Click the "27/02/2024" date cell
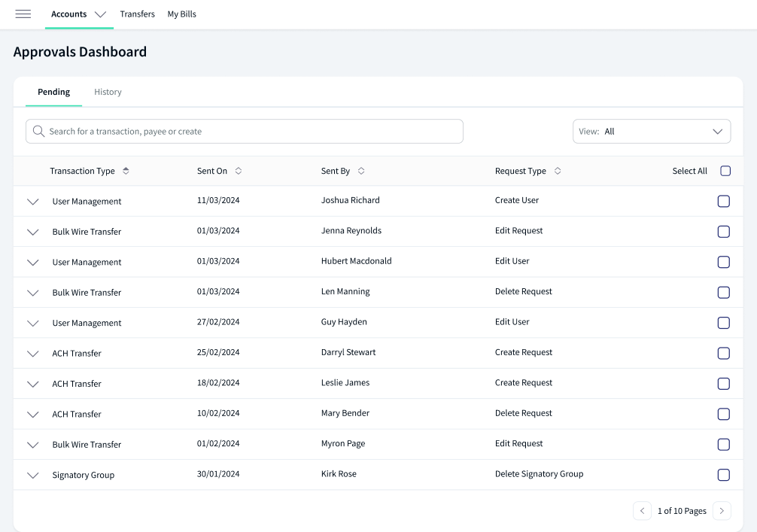This screenshot has width=757, height=532. pyautogui.click(x=218, y=321)
